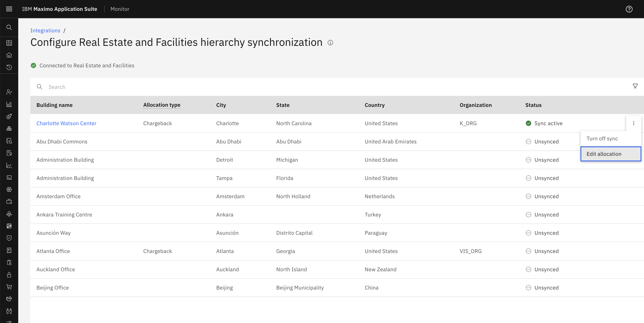Go to the Home sidebar icon
This screenshot has height=323, width=644.
pos(9,55)
